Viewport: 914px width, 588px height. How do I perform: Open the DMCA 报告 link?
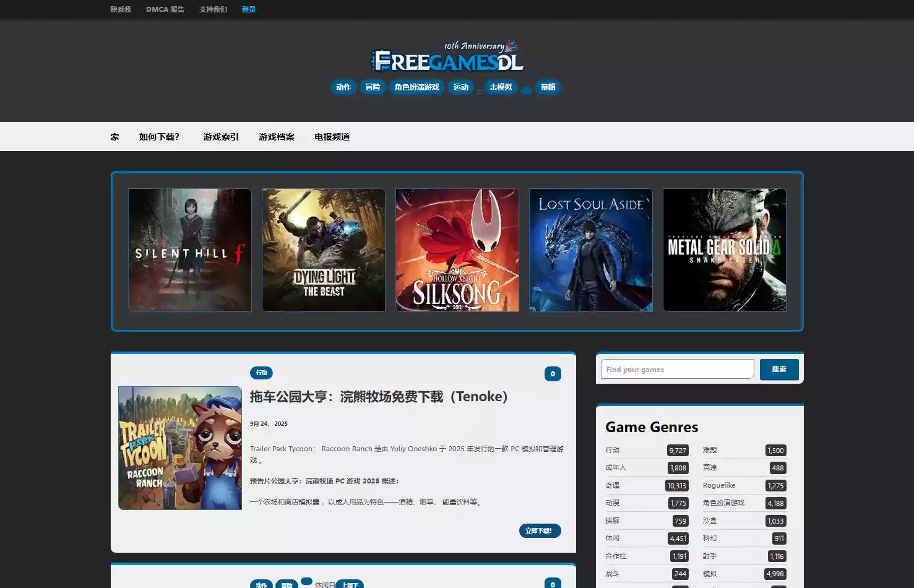165,9
